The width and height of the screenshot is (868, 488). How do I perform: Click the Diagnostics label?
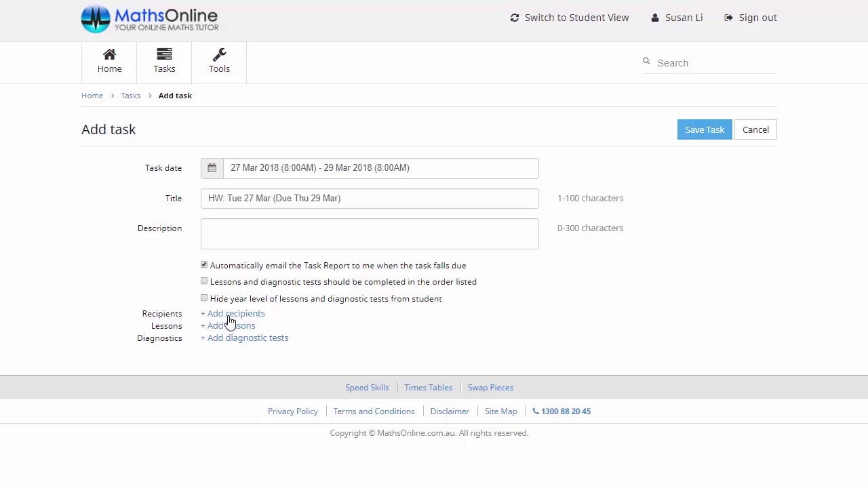[159, 338]
